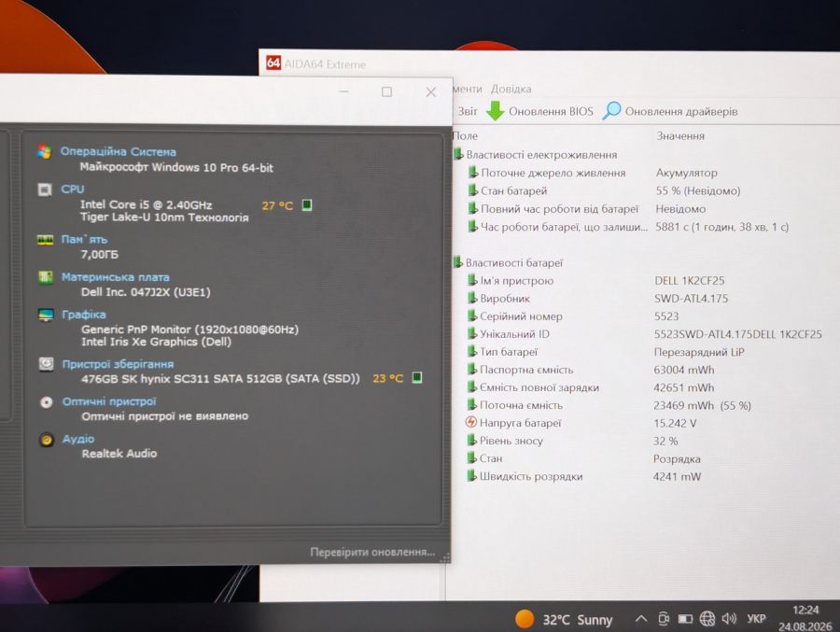Click the volume speaker icon in taskbar
The height and width of the screenshot is (632, 840).
point(729,619)
